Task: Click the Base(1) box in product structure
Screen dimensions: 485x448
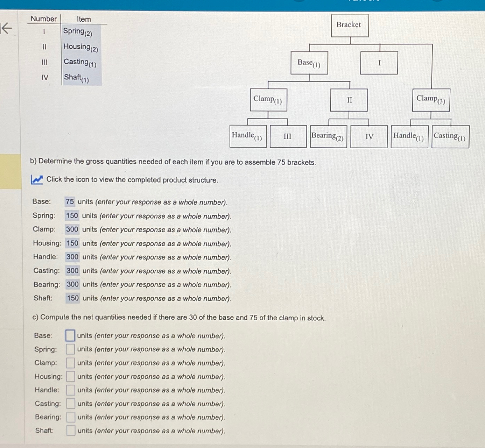Action: coord(309,63)
